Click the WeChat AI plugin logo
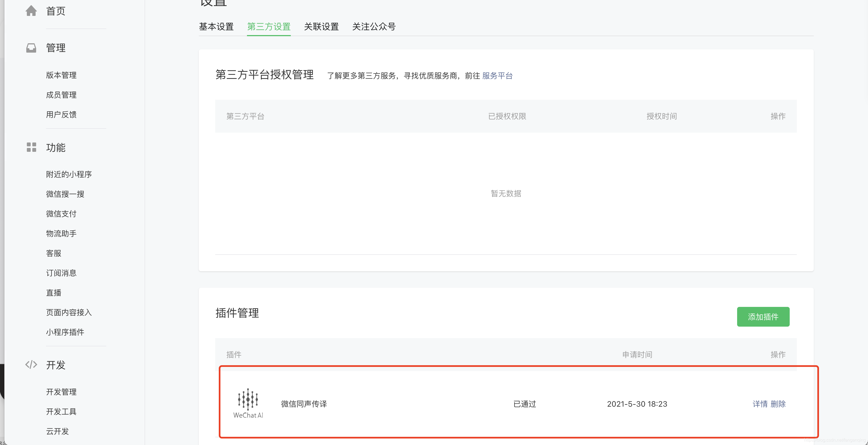 click(248, 404)
